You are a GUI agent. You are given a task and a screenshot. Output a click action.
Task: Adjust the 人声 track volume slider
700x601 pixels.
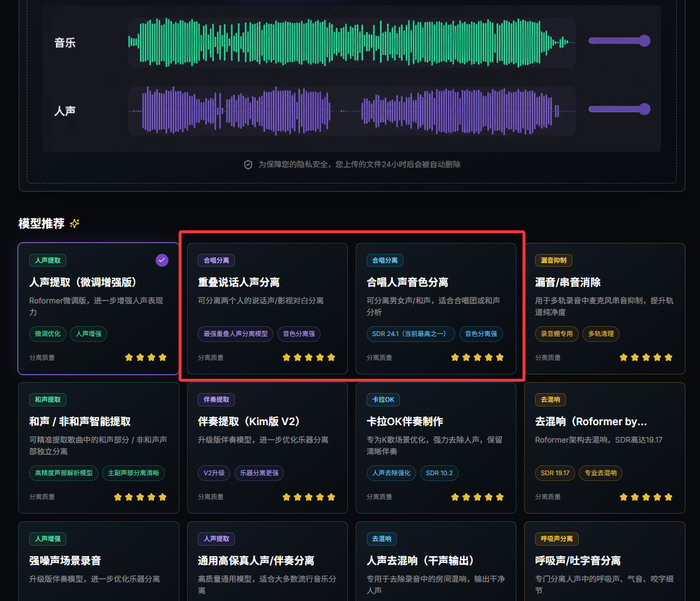click(619, 109)
